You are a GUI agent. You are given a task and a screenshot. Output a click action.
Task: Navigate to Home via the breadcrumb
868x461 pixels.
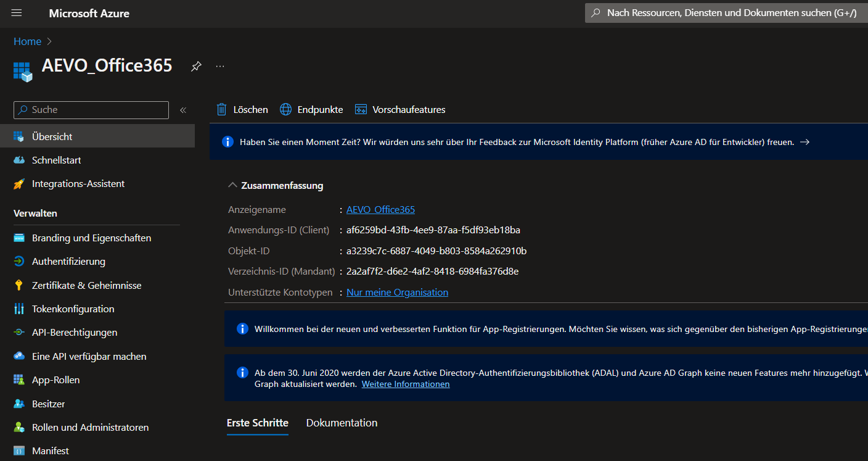[x=27, y=41]
